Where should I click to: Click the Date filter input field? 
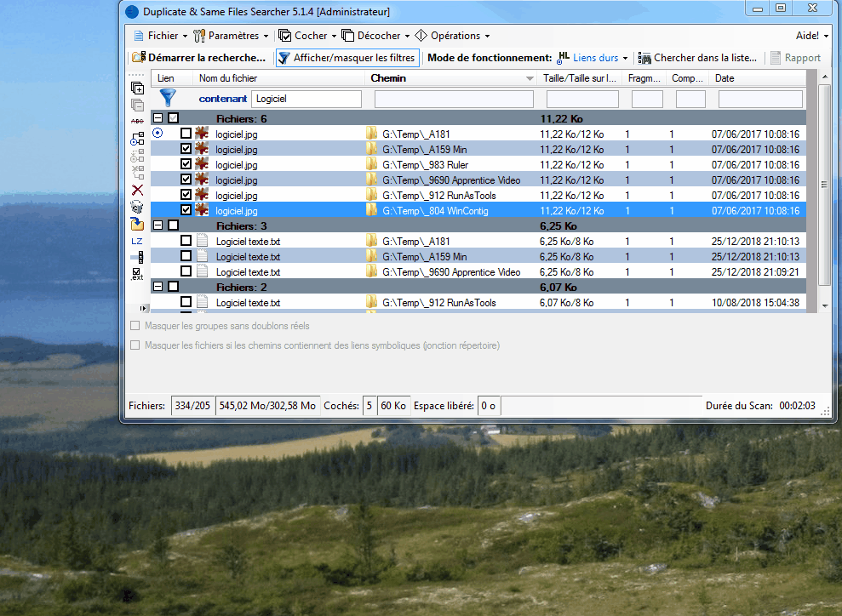760,99
